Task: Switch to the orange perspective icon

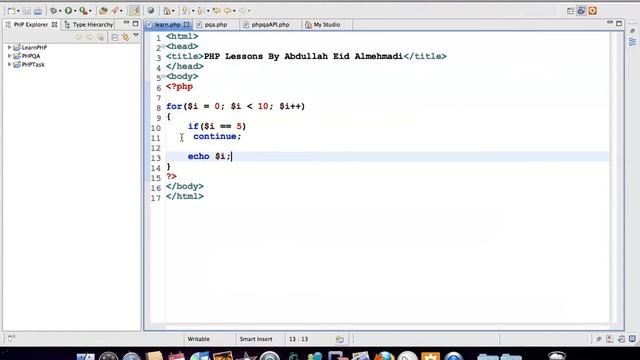Action: [x=593, y=11]
